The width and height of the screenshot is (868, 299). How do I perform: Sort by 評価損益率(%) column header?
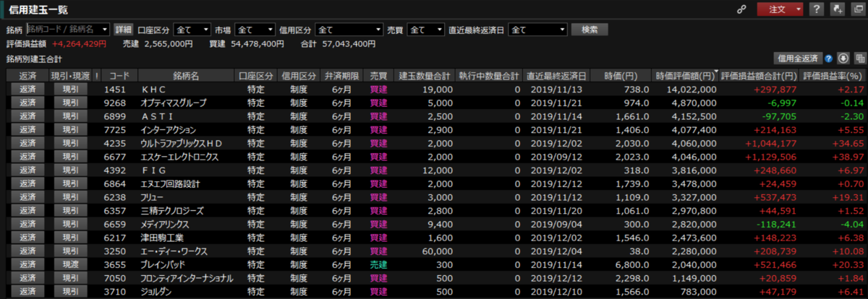click(833, 76)
